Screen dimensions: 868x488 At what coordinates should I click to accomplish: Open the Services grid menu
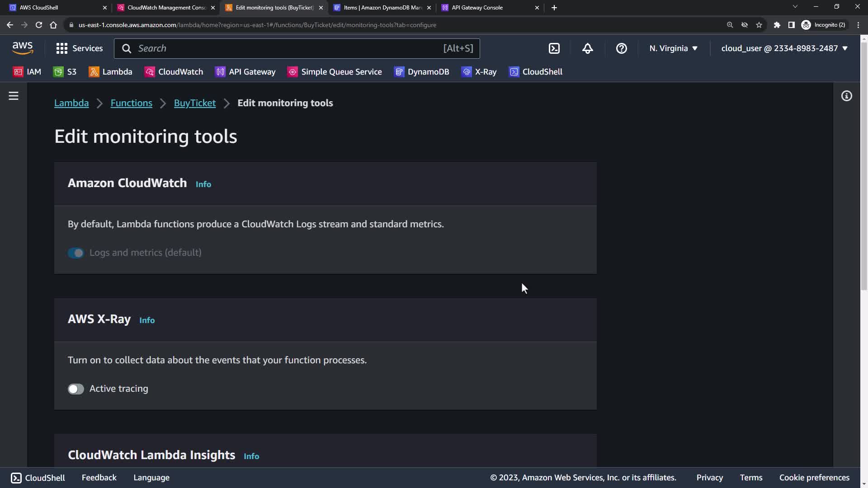pyautogui.click(x=79, y=48)
